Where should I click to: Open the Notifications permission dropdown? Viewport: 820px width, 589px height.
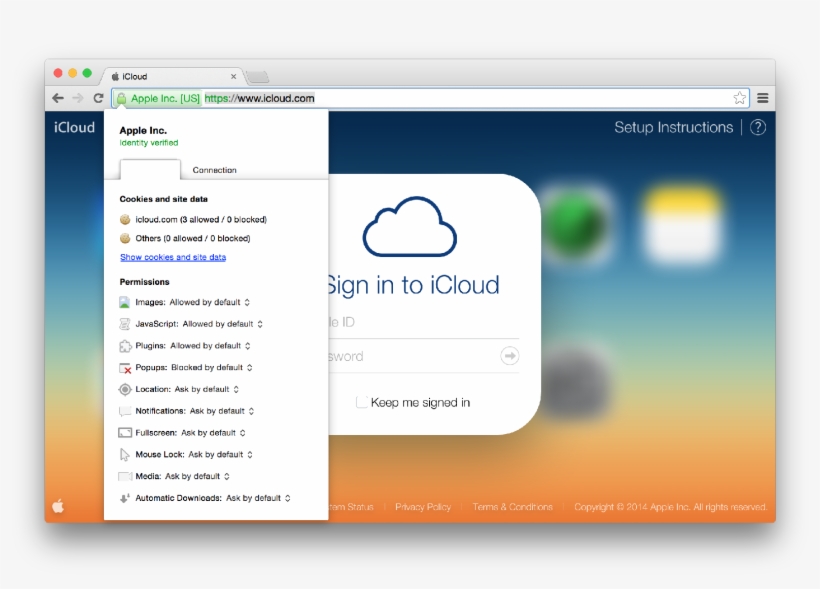pos(253,410)
